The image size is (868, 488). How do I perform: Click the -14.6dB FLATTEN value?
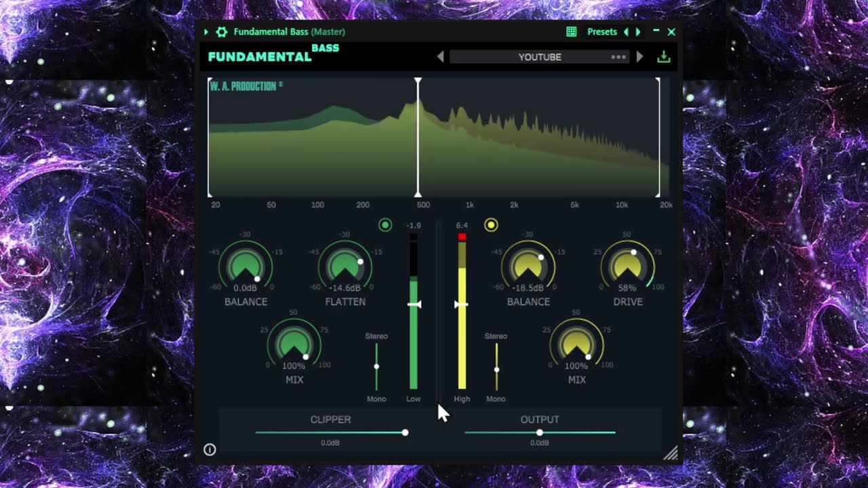click(345, 288)
